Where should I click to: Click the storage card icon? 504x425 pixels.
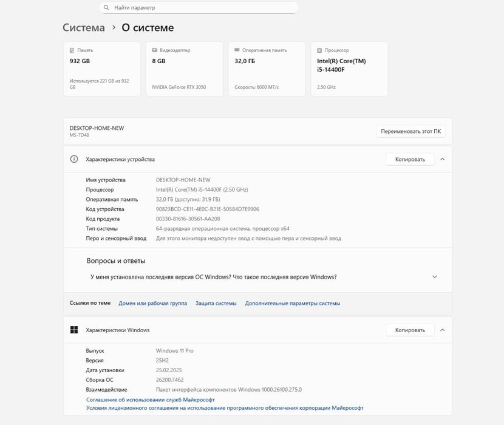(72, 50)
